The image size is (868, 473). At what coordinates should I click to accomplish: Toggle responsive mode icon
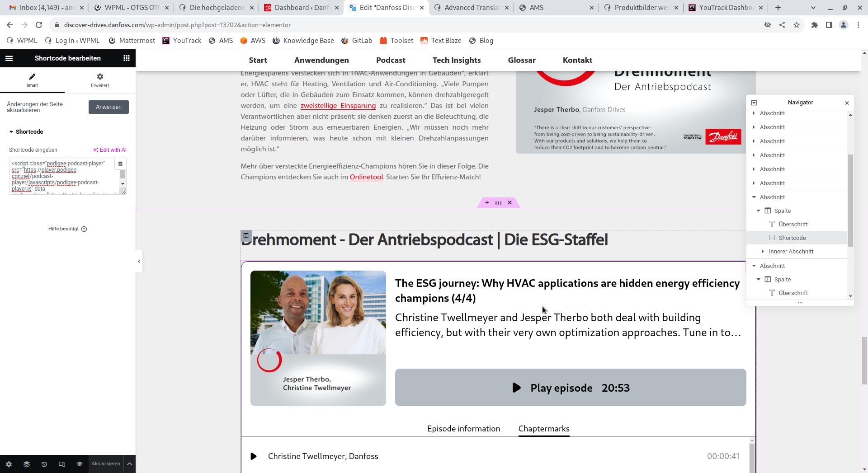pos(62,464)
